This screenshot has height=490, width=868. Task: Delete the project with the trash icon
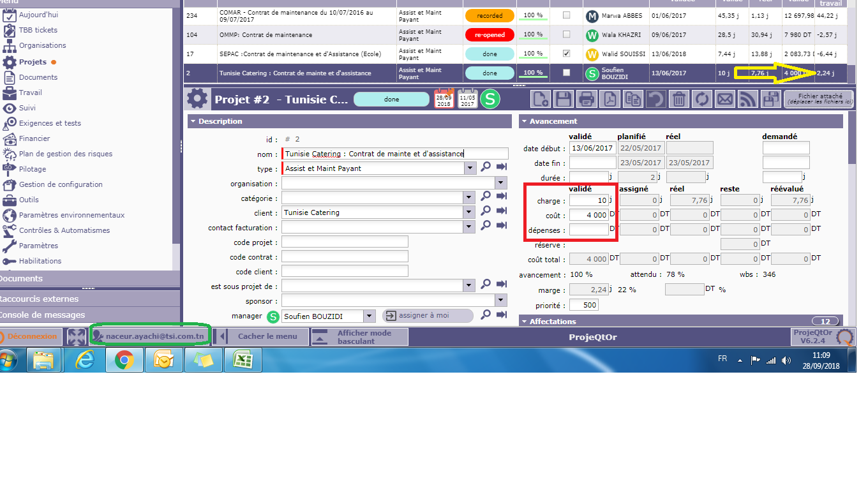point(679,99)
